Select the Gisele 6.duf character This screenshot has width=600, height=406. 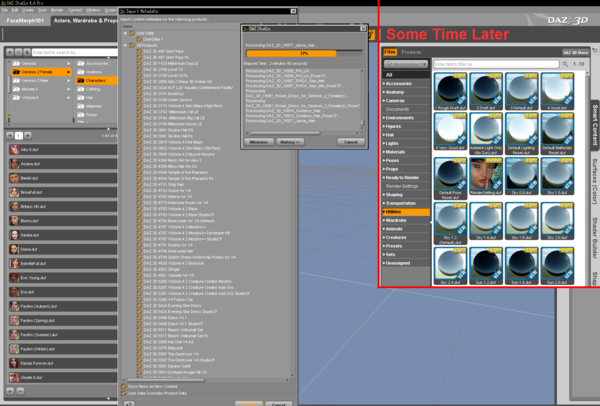(x=63, y=377)
